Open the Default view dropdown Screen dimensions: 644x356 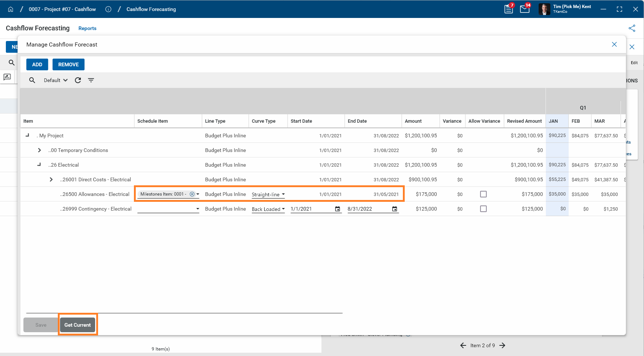click(x=56, y=80)
